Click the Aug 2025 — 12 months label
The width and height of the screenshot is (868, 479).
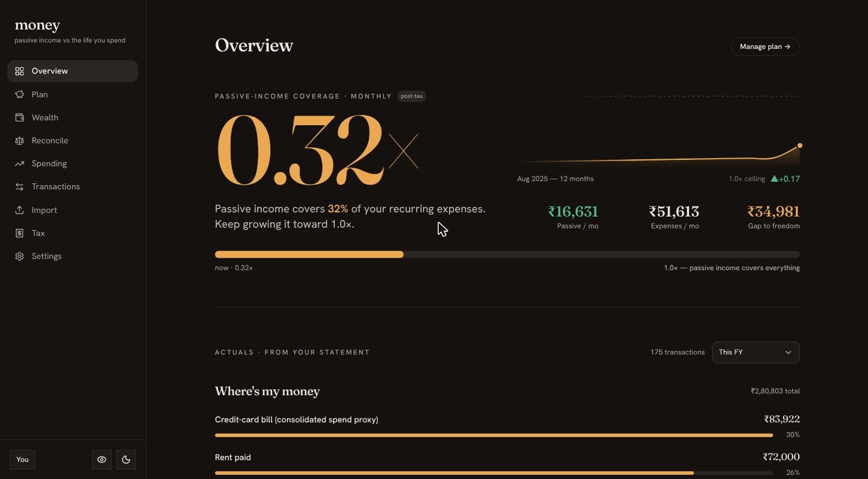(556, 179)
